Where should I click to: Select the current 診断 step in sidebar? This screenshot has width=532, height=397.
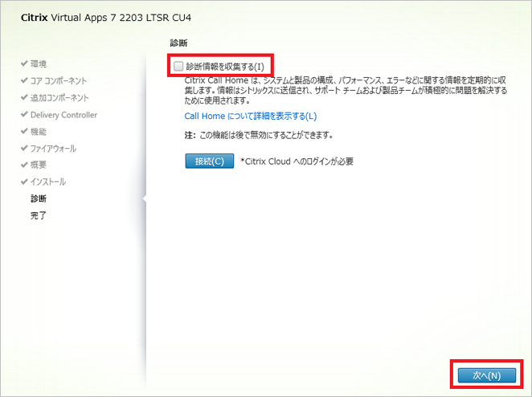coord(39,198)
